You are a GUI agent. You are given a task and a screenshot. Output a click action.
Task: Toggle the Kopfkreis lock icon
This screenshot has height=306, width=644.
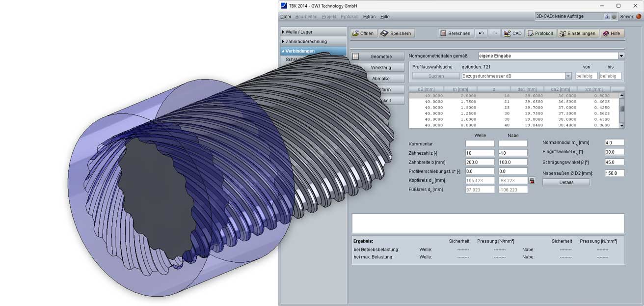click(532, 180)
